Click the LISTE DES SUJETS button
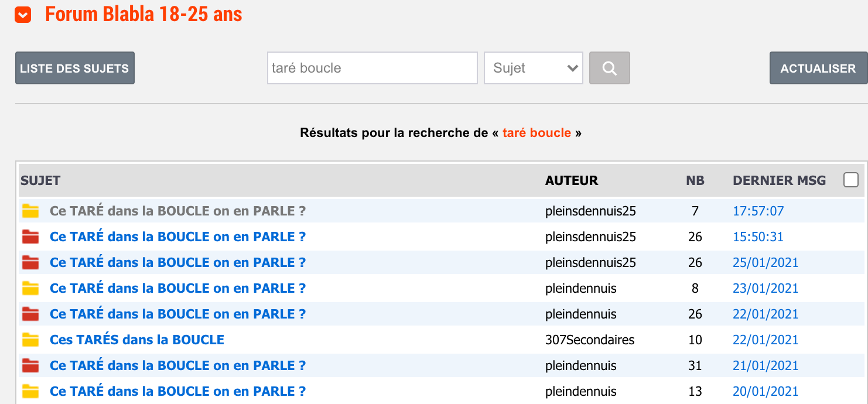Image resolution: width=868 pixels, height=404 pixels. (75, 68)
